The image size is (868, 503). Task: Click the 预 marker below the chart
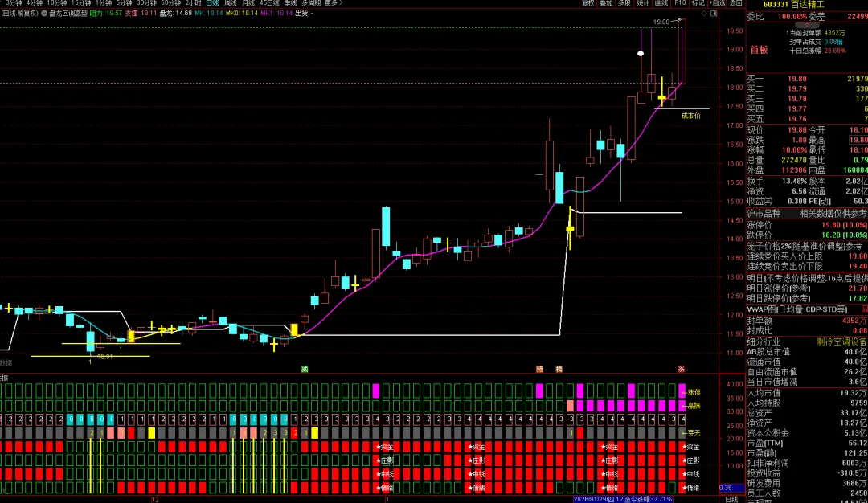pyautogui.click(x=539, y=369)
